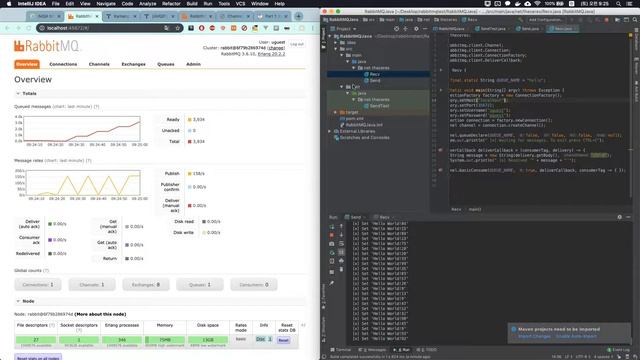
Task: Click the camera dump threads icon
Action: click(x=331, y=244)
